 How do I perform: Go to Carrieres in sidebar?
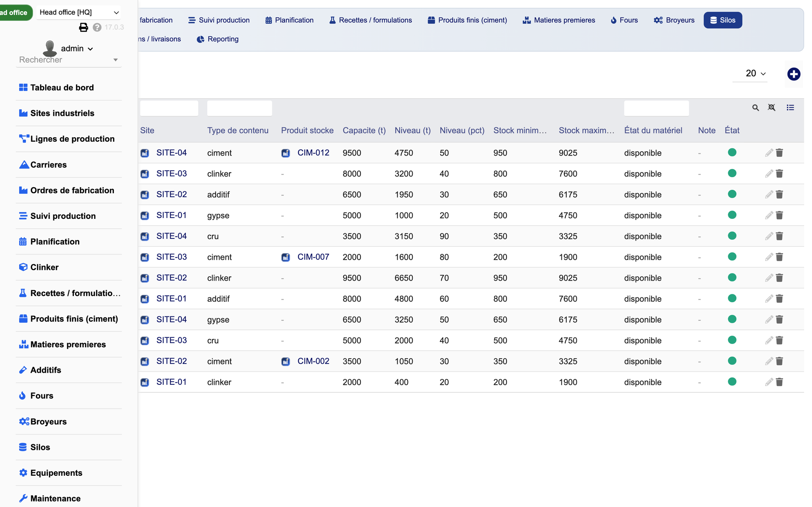(43, 165)
